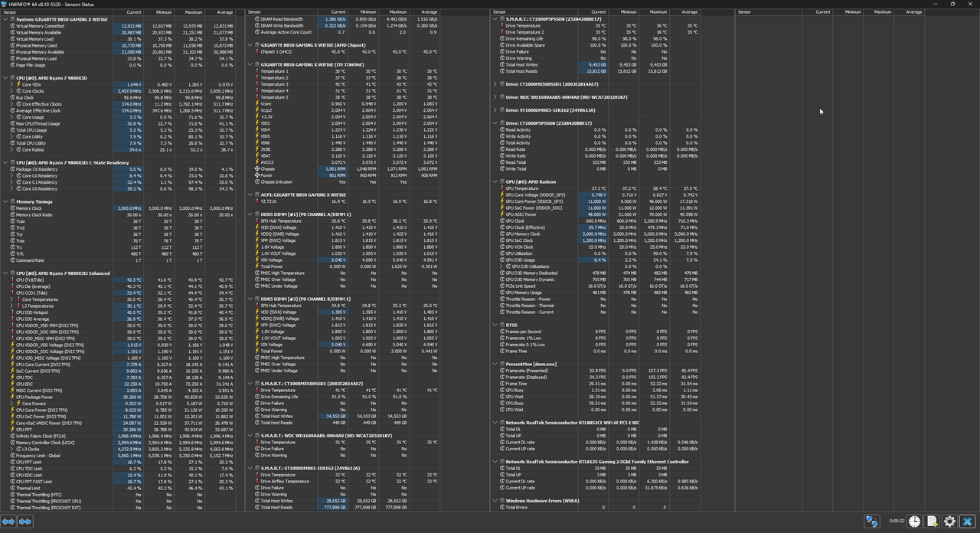
Task: Select the Framerate 1% Low row
Action: [x=596, y=338]
